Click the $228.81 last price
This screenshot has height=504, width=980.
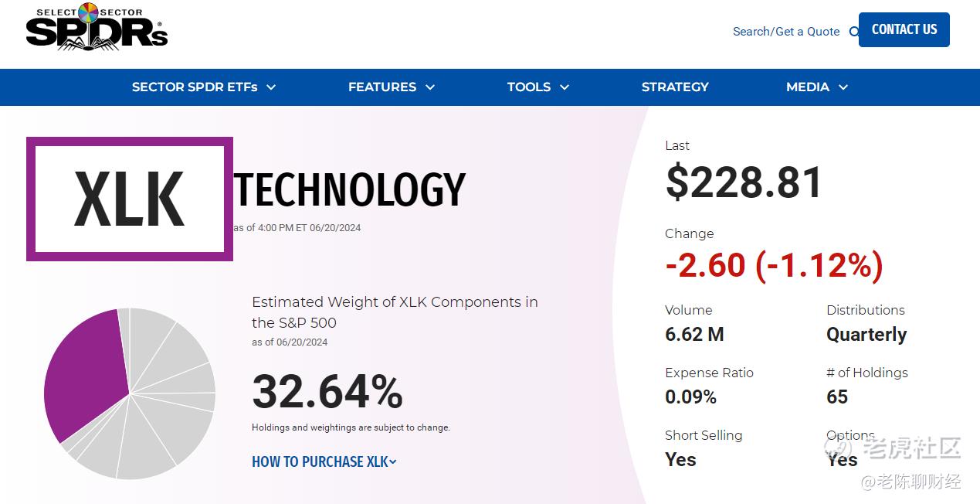pos(744,183)
